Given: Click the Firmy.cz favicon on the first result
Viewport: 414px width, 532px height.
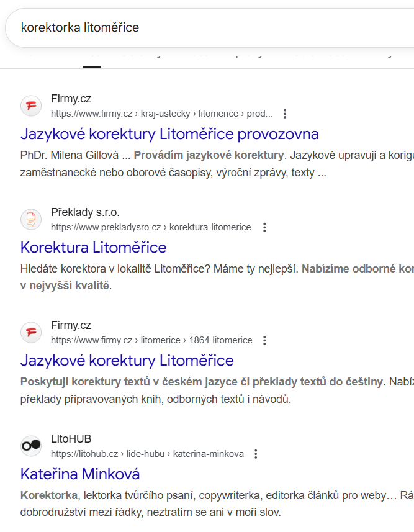Looking at the screenshot, I should pyautogui.click(x=30, y=106).
